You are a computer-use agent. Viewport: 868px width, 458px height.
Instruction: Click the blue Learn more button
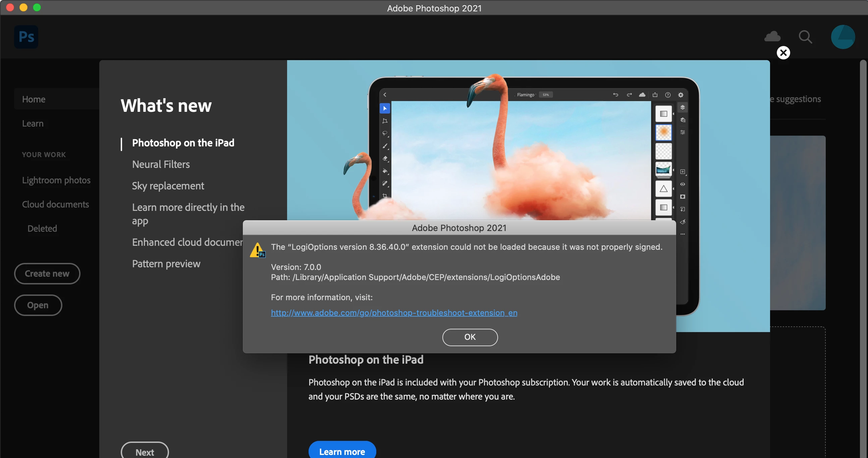342,451
